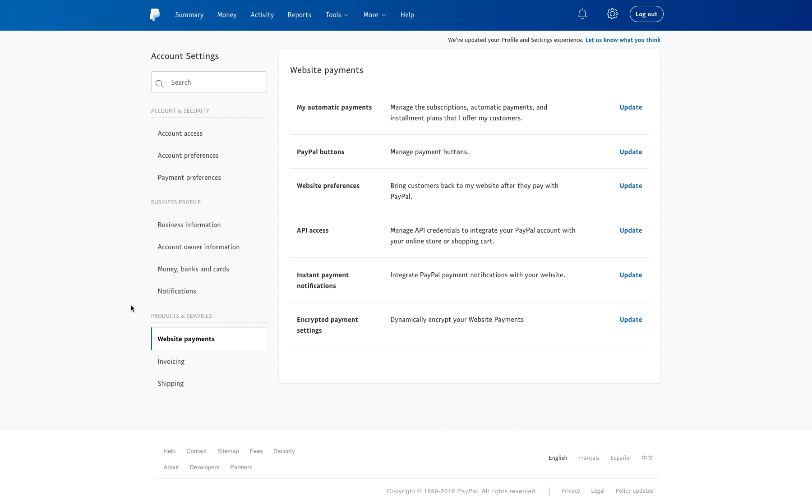This screenshot has height=504, width=812.
Task: Expand the More dropdown menu
Action: (x=374, y=15)
